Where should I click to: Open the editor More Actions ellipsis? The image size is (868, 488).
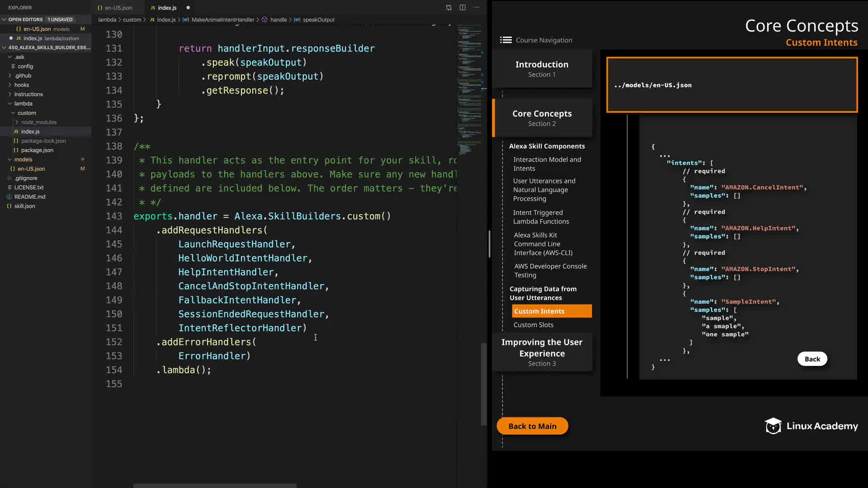pos(476,8)
